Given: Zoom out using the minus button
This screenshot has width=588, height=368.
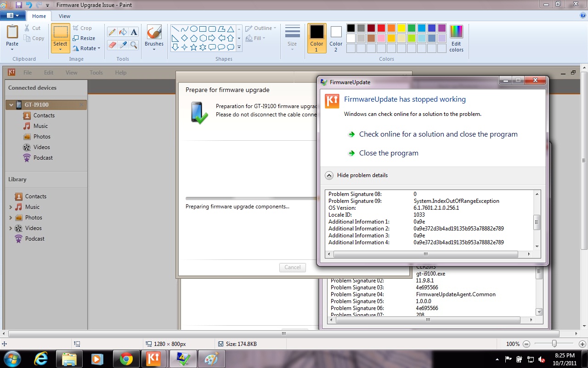Looking at the screenshot, I should 526,344.
